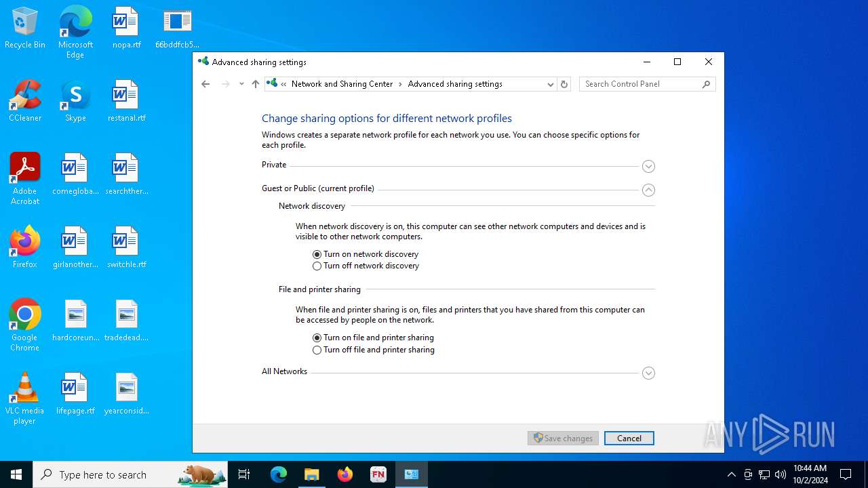Image resolution: width=868 pixels, height=488 pixels.
Task: Select restanal.rtf desktop file
Action: click(126, 102)
